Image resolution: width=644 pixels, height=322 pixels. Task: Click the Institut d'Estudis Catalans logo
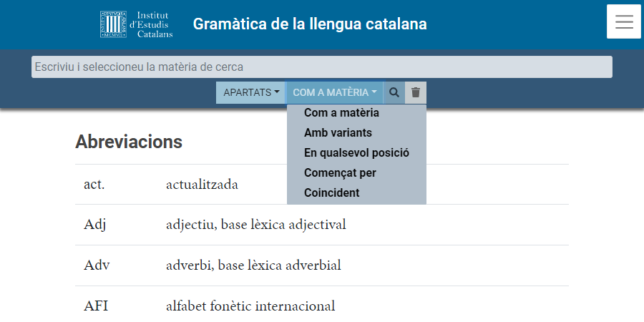point(137,24)
